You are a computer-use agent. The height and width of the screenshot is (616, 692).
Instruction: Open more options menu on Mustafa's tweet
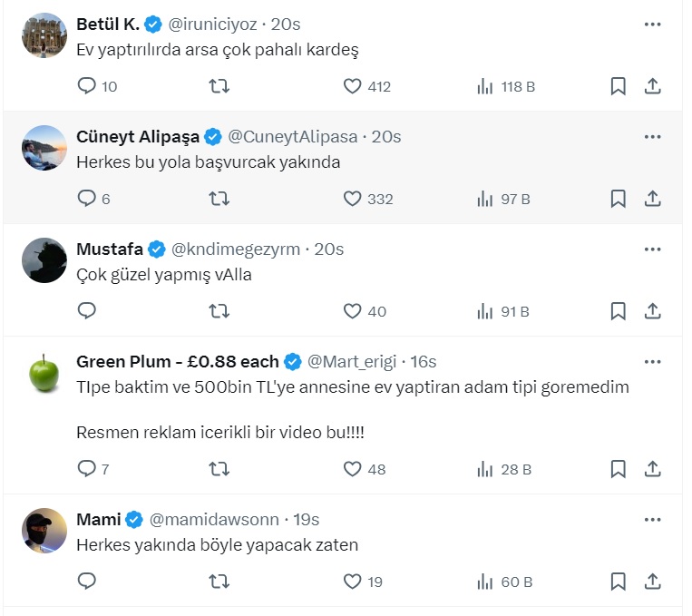point(652,249)
